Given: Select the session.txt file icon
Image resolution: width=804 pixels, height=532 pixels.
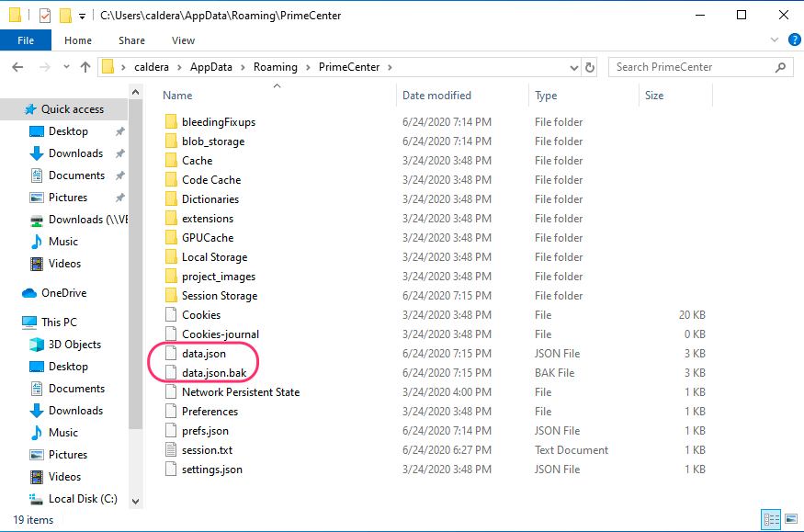Looking at the screenshot, I should tap(170, 450).
